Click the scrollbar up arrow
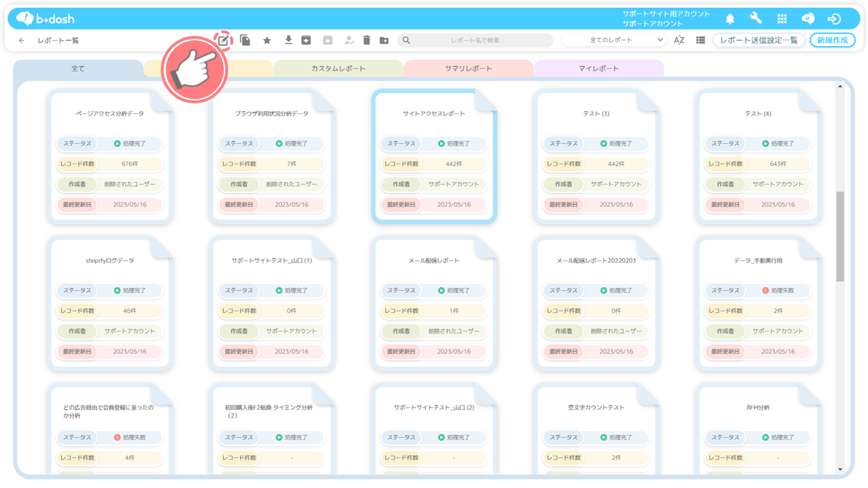The image size is (868, 488). pyautogui.click(x=840, y=87)
